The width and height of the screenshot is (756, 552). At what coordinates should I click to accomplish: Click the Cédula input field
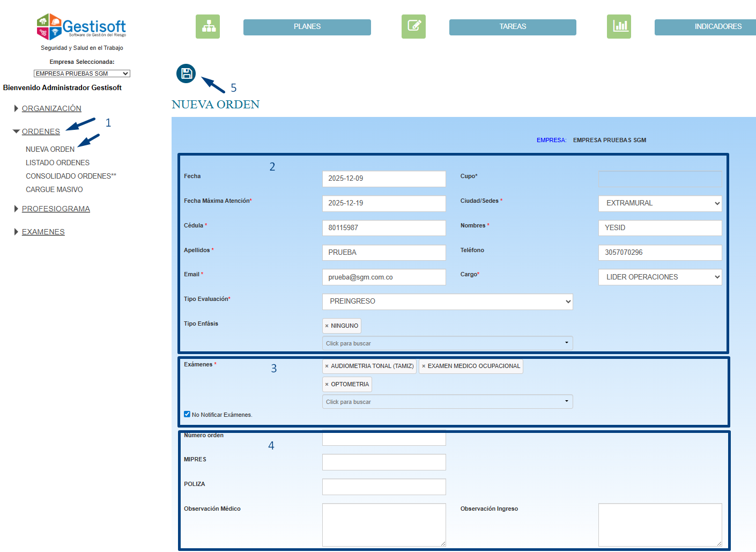[x=383, y=228]
